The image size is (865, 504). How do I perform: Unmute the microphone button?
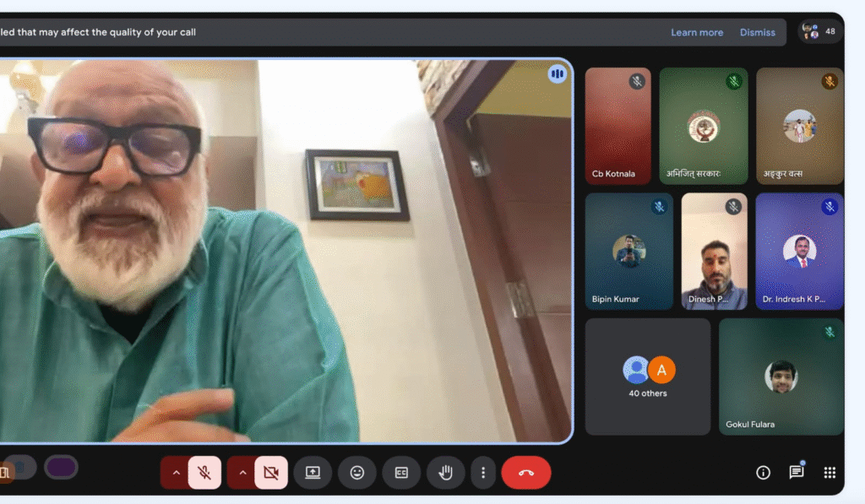tap(204, 473)
